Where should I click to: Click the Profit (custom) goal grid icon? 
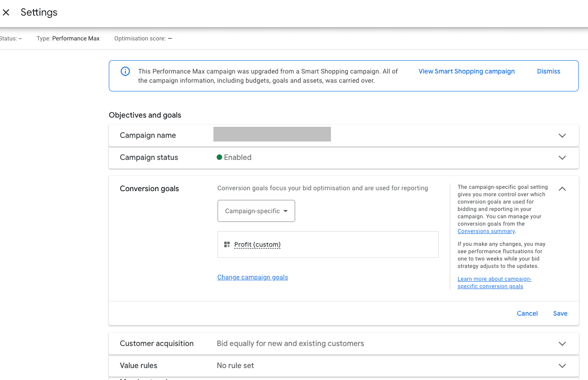pyautogui.click(x=227, y=244)
